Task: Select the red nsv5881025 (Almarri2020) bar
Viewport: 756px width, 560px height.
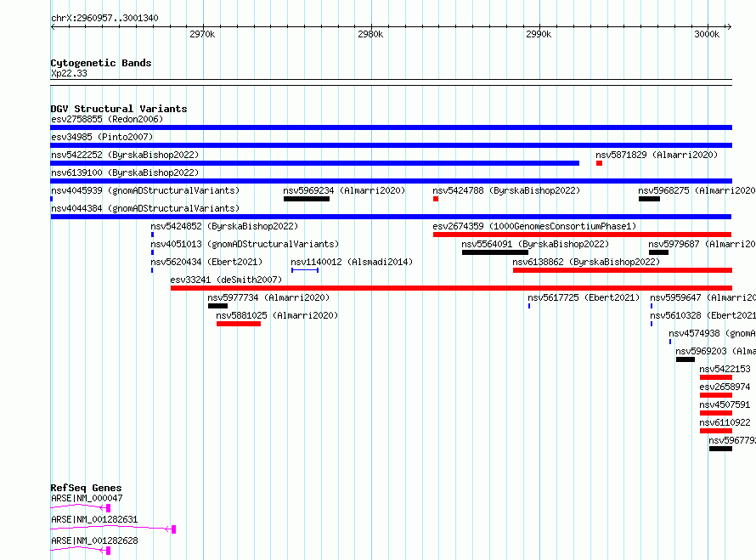Action: pos(239,324)
